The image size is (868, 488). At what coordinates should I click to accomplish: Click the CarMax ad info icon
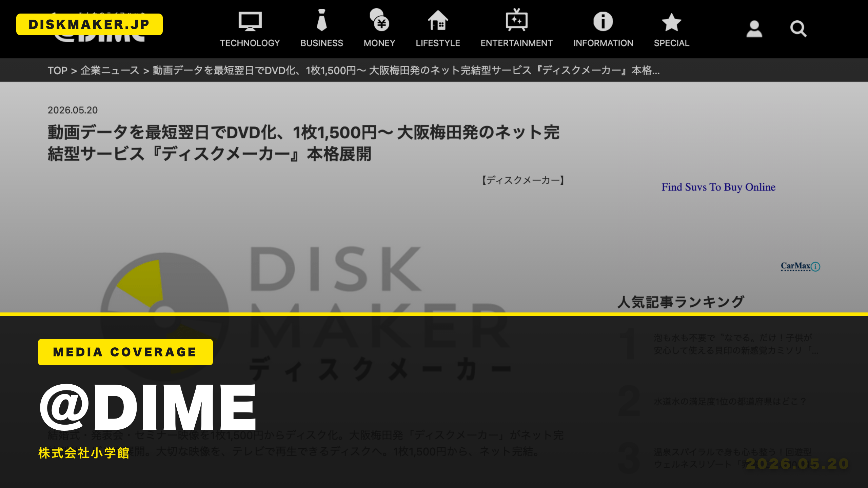pyautogui.click(x=816, y=267)
